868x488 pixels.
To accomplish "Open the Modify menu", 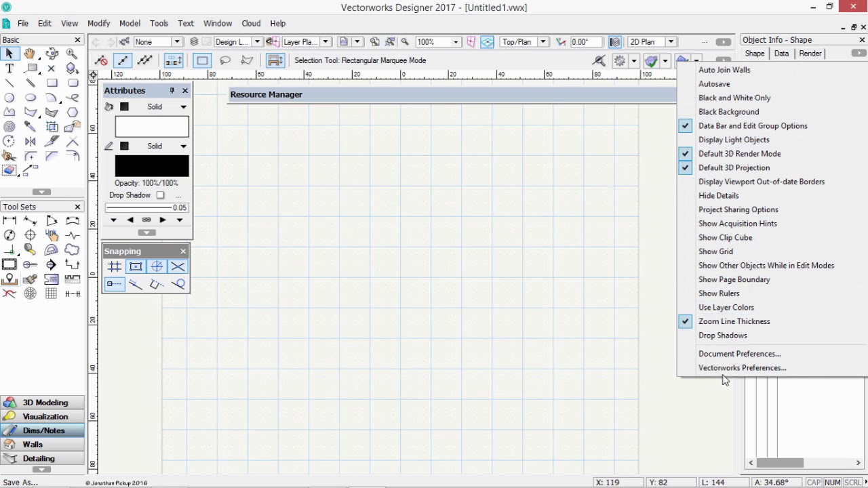I will pos(98,23).
